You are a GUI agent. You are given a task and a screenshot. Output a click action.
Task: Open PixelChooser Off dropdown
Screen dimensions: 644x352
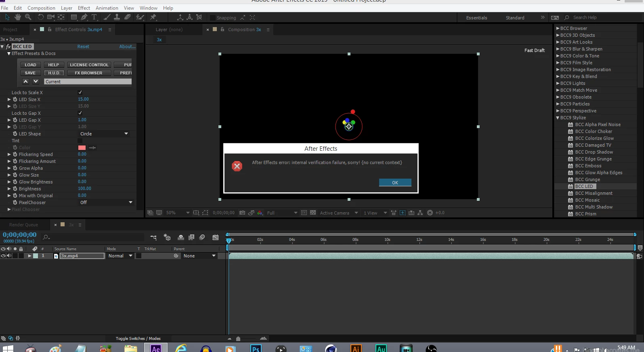106,202
